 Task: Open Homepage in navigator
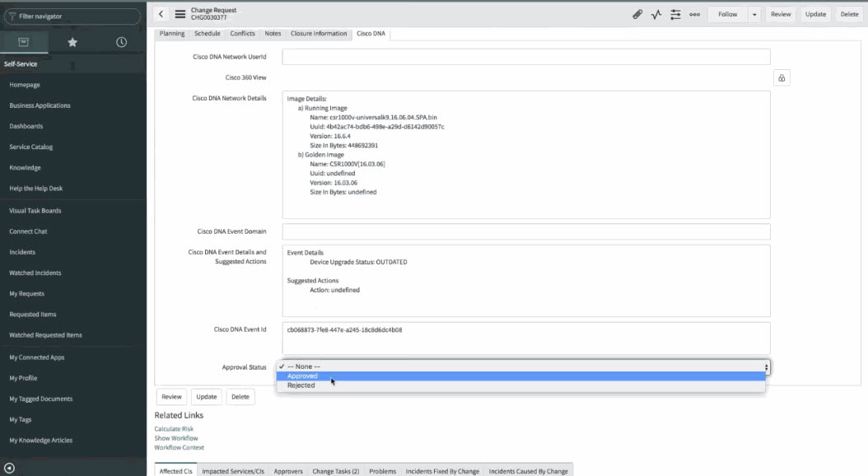point(25,85)
